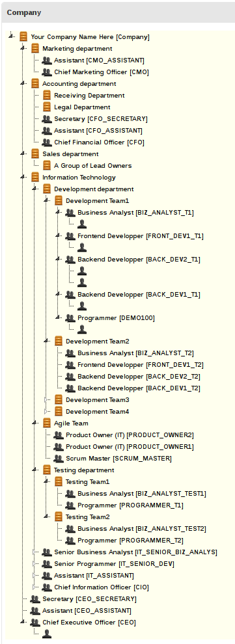This screenshot has height=644, width=235.
Task: Expand the Chief Information Officer node
Action: pyautogui.click(x=35, y=587)
